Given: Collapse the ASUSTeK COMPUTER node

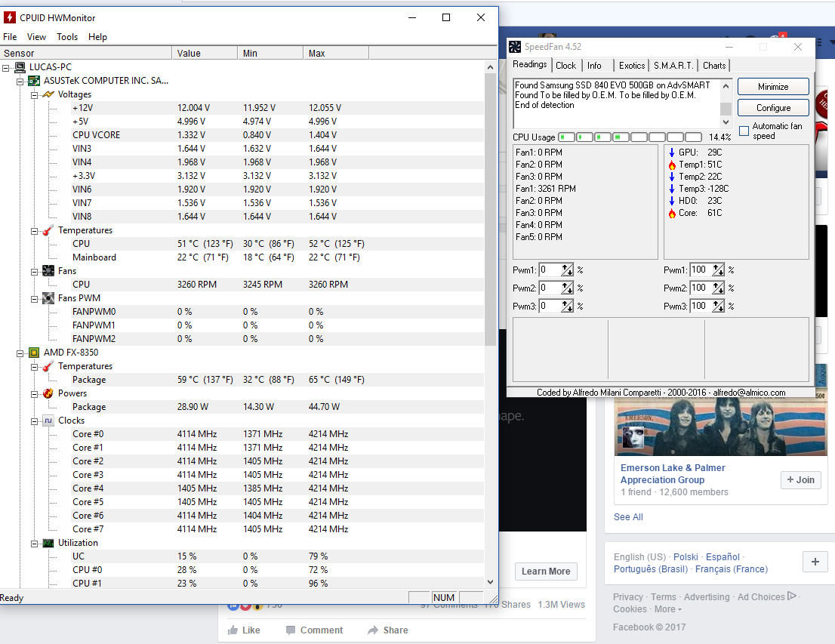Looking at the screenshot, I should coord(20,82).
